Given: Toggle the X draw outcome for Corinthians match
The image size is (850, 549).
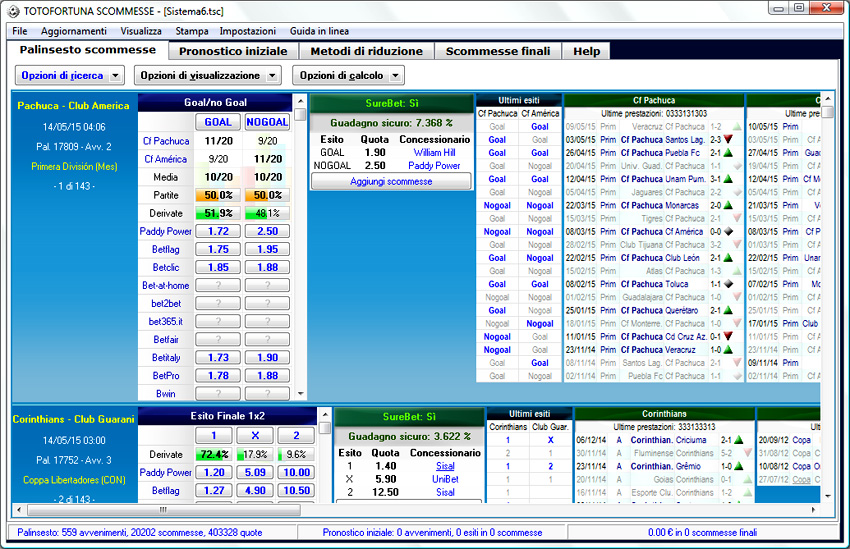Looking at the screenshot, I should tap(254, 436).
